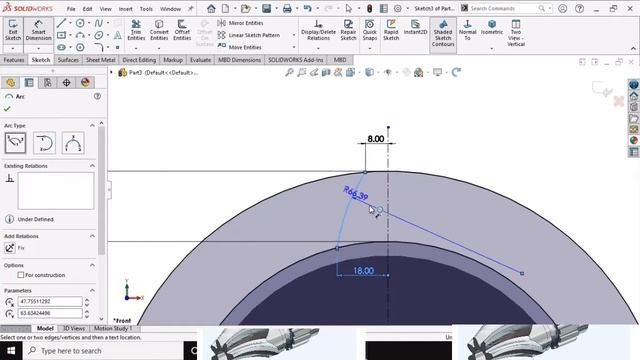This screenshot has height=360, width=640.
Task: Collapse the Parameters section
Action: click(x=92, y=290)
